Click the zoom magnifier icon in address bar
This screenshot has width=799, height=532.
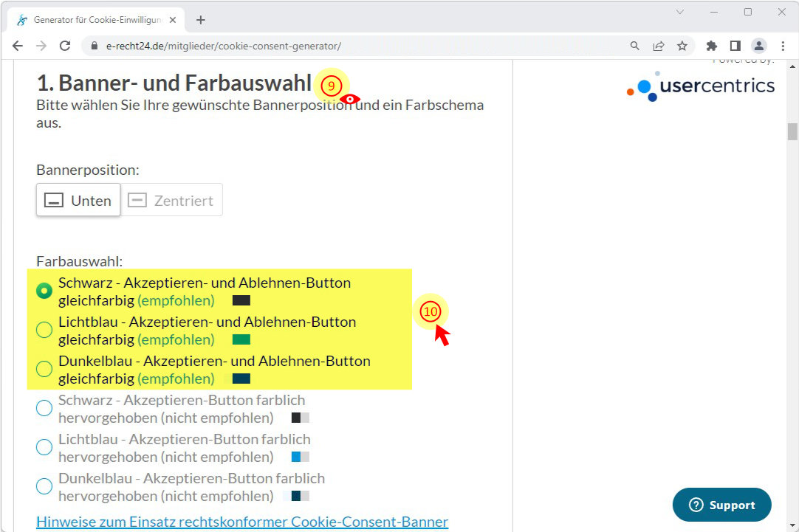pos(635,46)
